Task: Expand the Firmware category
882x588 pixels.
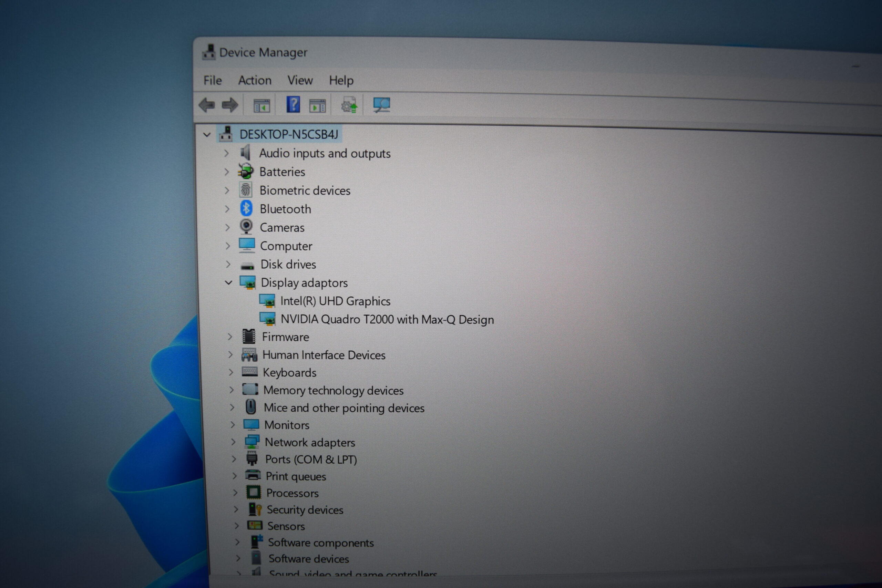Action: [x=230, y=337]
